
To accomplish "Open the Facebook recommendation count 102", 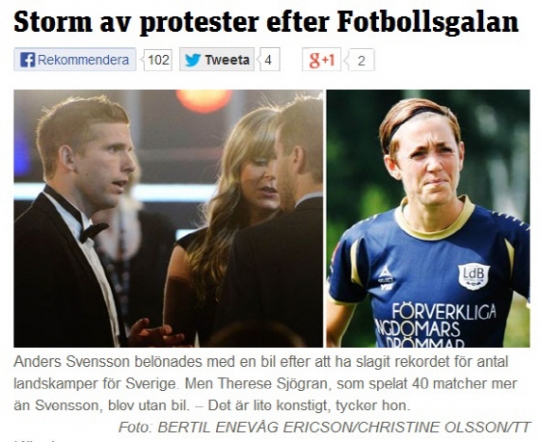I will coord(158,60).
